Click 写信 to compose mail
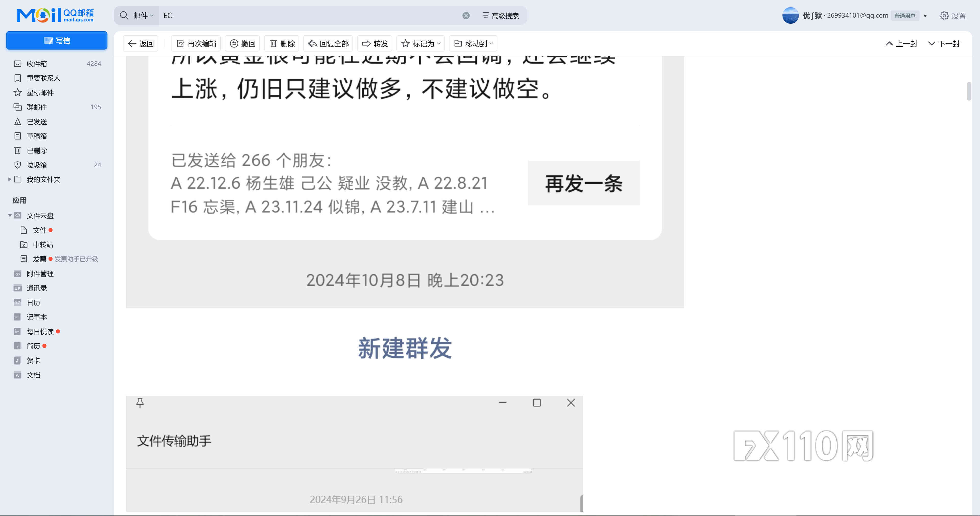 point(57,40)
